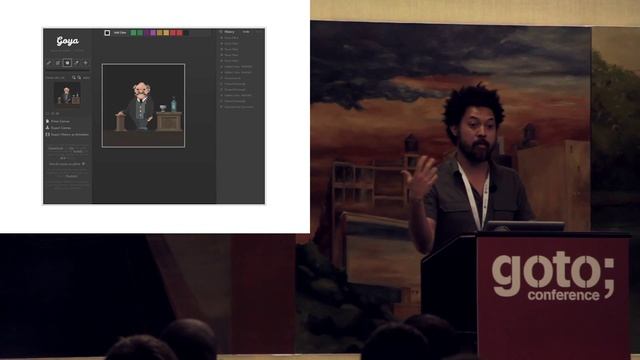Click the pixel art canvas with the mustached man

[x=143, y=106]
